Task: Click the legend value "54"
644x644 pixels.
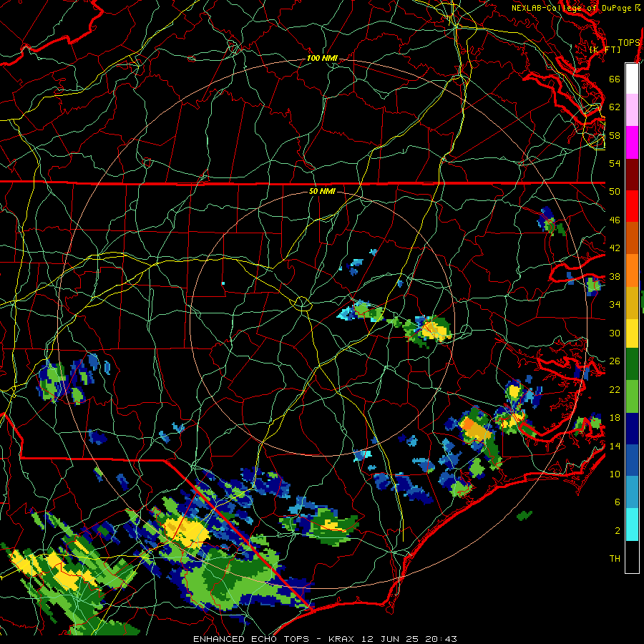Action: 615,163
